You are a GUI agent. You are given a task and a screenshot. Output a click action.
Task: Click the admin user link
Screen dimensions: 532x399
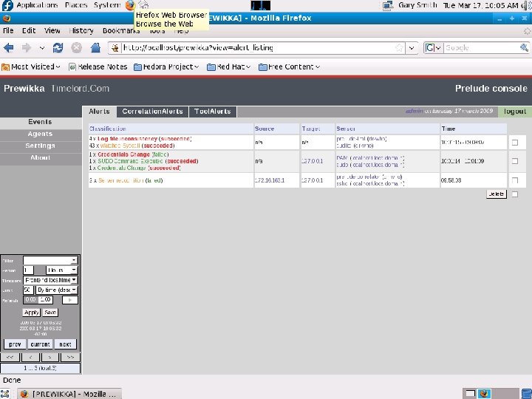click(415, 111)
